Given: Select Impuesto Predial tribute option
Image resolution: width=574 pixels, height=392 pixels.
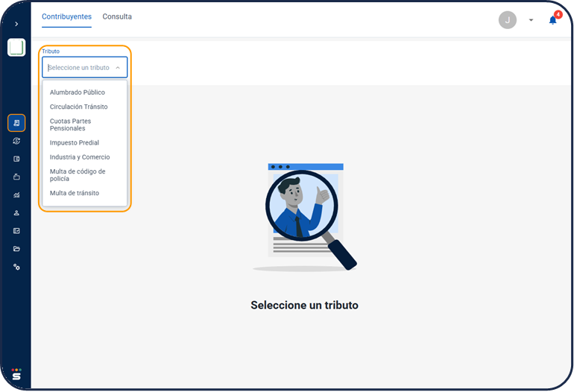Looking at the screenshot, I should click(x=75, y=142).
